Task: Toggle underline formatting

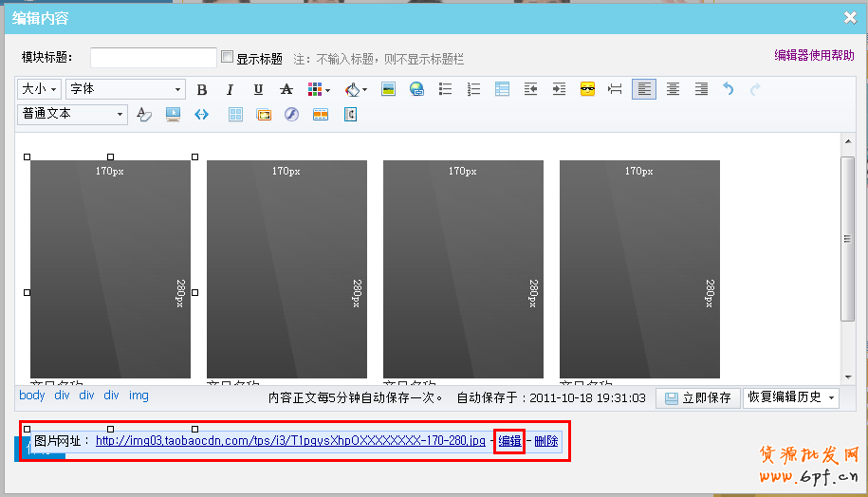Action: point(258,89)
